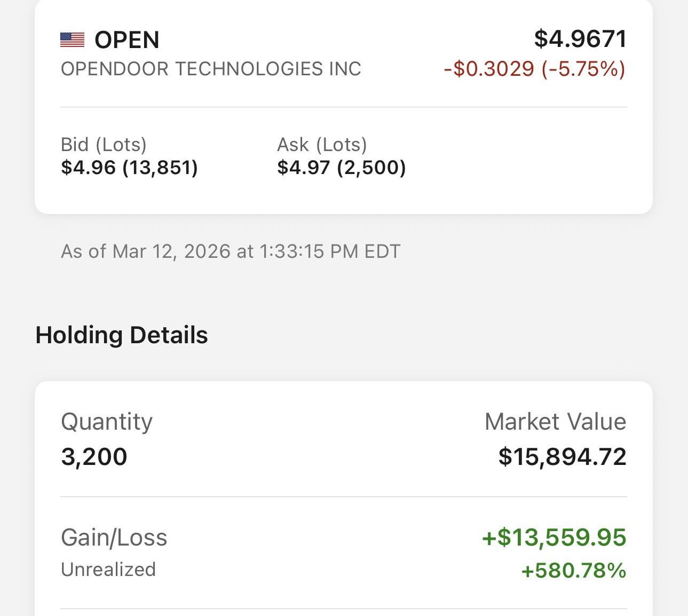Select the +$13,559.95 unrealized gain
Viewport: 688px width, 616px height.
click(x=554, y=538)
